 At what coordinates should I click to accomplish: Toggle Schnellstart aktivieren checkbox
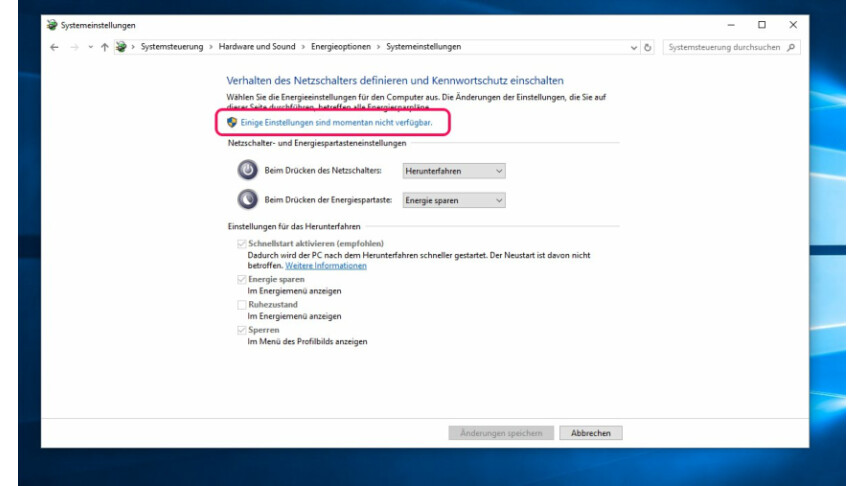tap(241, 244)
